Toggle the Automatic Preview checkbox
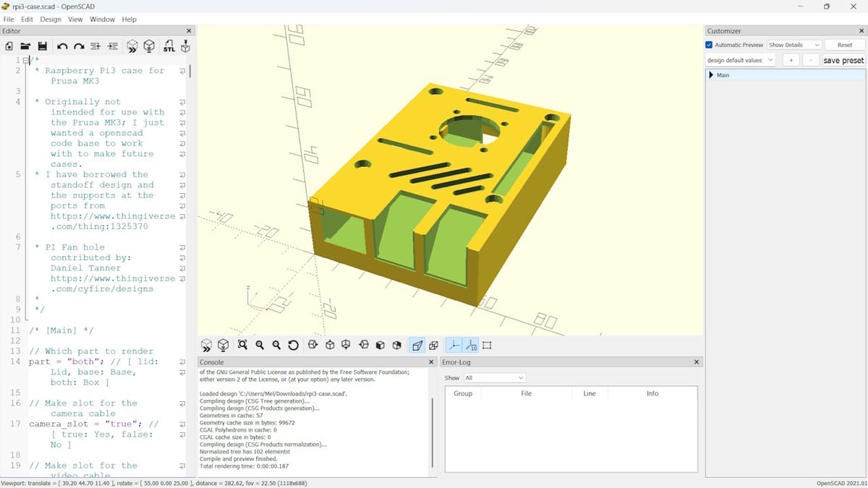 (710, 45)
